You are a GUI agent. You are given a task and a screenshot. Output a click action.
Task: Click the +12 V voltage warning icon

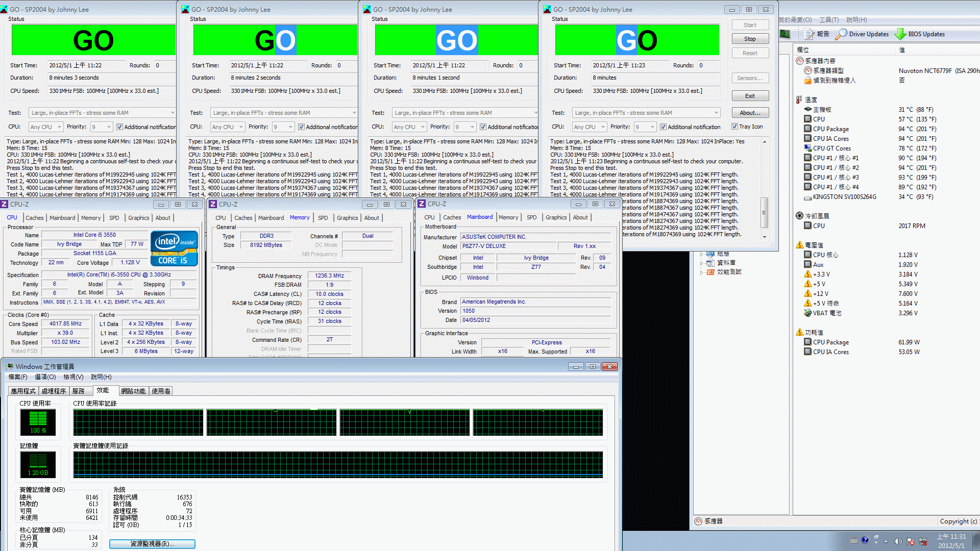tap(808, 293)
